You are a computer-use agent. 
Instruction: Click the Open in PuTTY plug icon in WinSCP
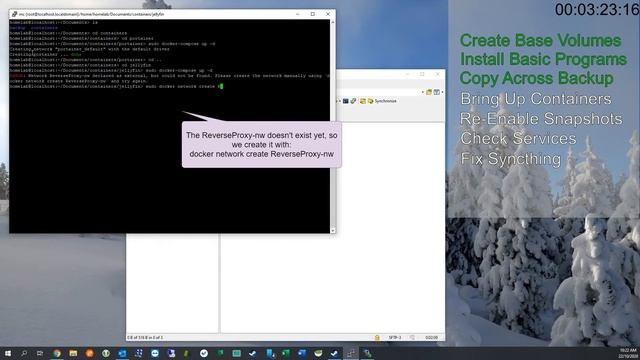pos(353,101)
